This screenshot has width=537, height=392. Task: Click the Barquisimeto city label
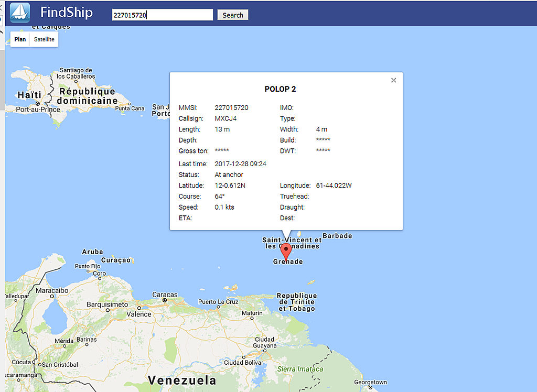107,304
